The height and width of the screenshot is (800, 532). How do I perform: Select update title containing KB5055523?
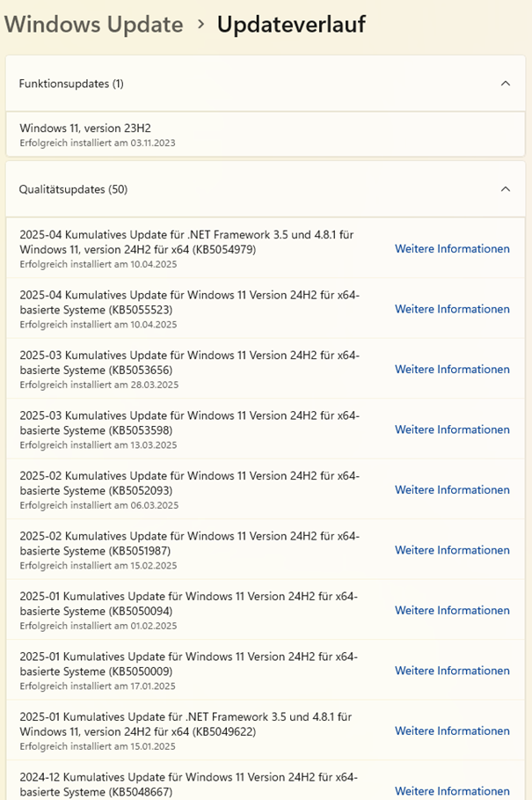click(x=190, y=302)
